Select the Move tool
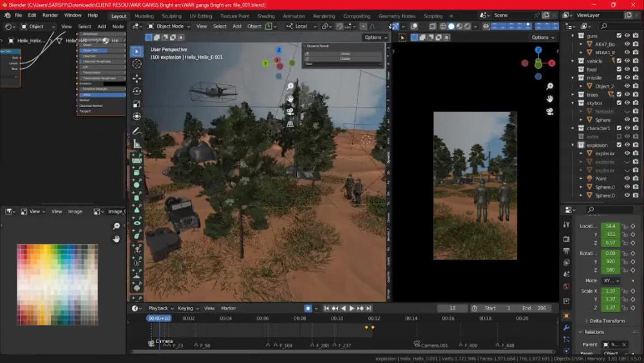 pos(137,78)
